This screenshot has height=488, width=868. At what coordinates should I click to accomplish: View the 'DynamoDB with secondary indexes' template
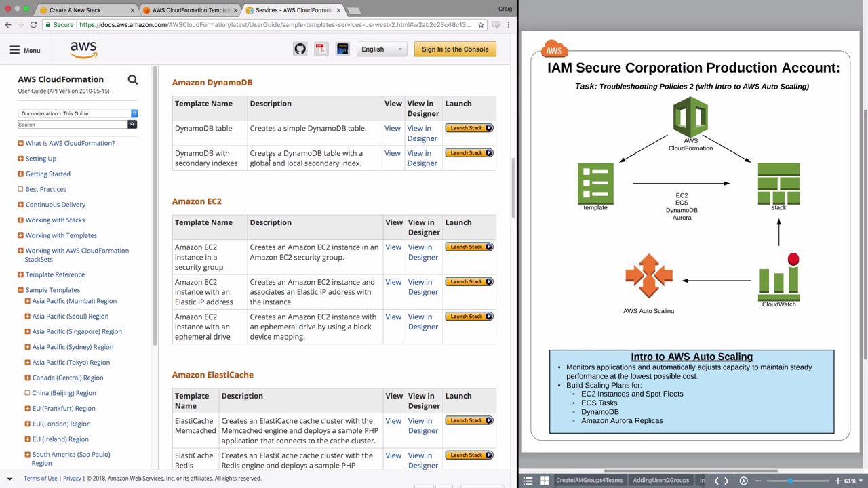393,153
